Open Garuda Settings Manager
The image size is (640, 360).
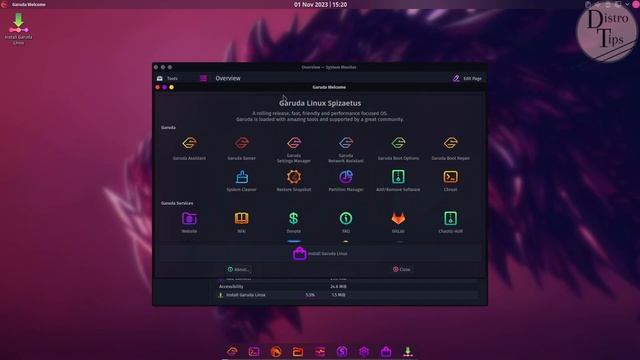coord(294,149)
